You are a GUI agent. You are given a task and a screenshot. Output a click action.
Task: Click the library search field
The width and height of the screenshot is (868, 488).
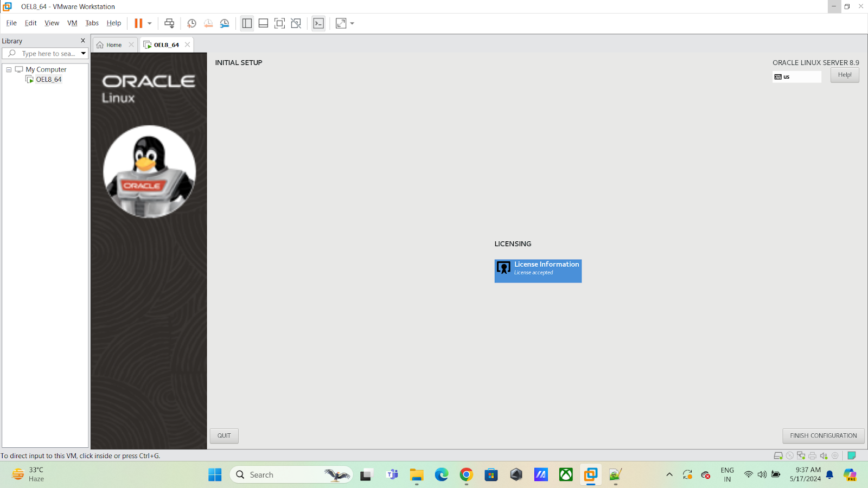45,54
